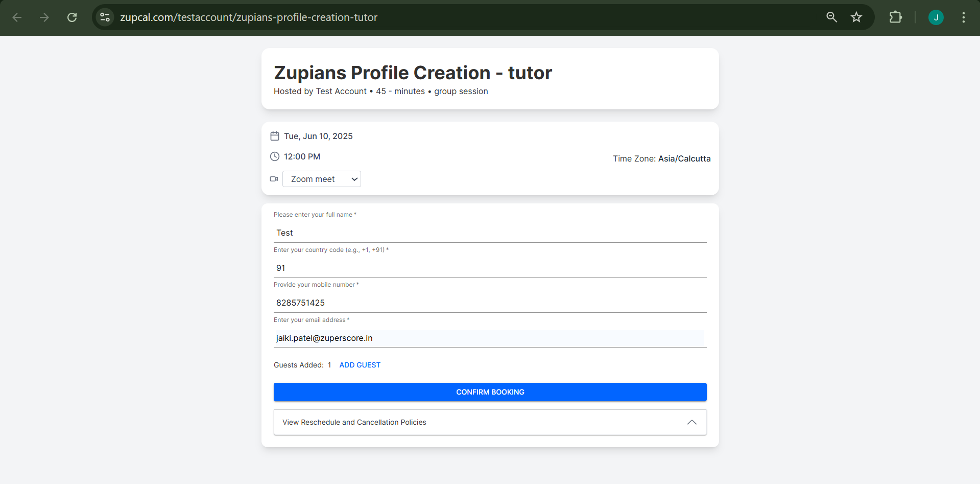Click into the country code field
The width and height of the screenshot is (980, 484).
(x=490, y=268)
